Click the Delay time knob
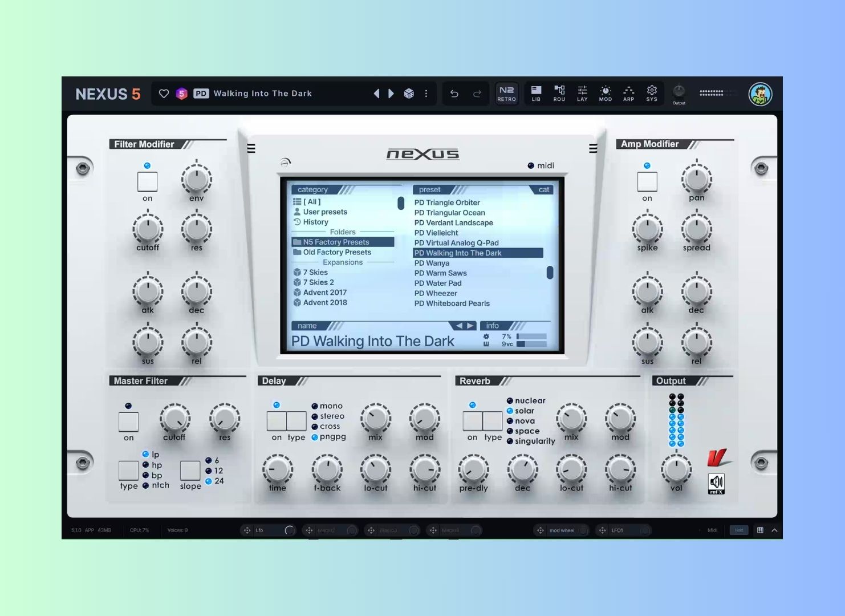Screen dimensions: 845x616 coord(277,469)
